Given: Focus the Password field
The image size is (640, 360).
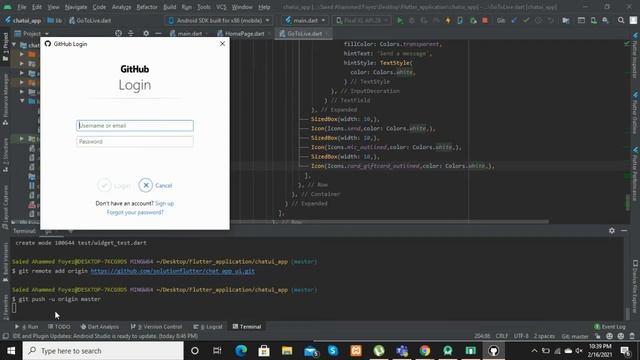Looking at the screenshot, I should (135, 142).
